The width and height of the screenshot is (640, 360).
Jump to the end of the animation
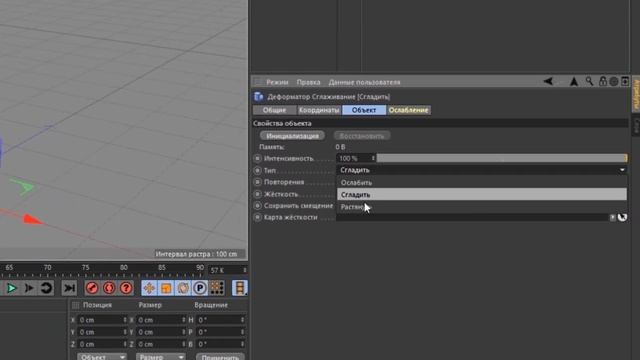tap(69, 288)
